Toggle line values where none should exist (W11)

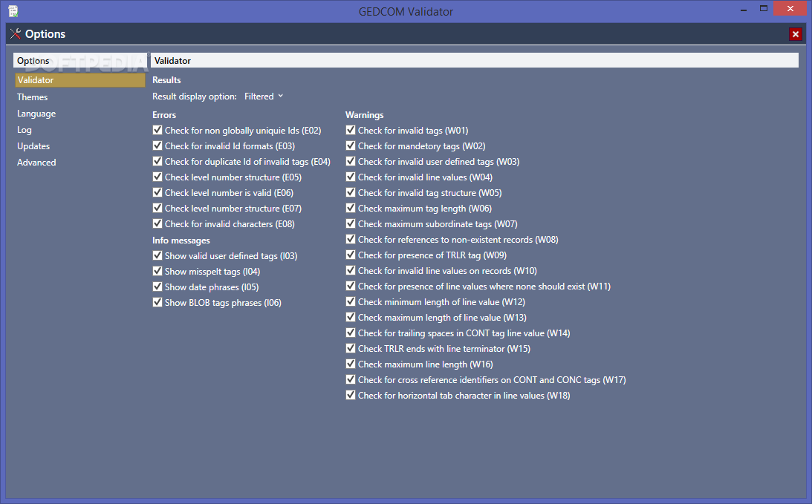[x=351, y=285]
